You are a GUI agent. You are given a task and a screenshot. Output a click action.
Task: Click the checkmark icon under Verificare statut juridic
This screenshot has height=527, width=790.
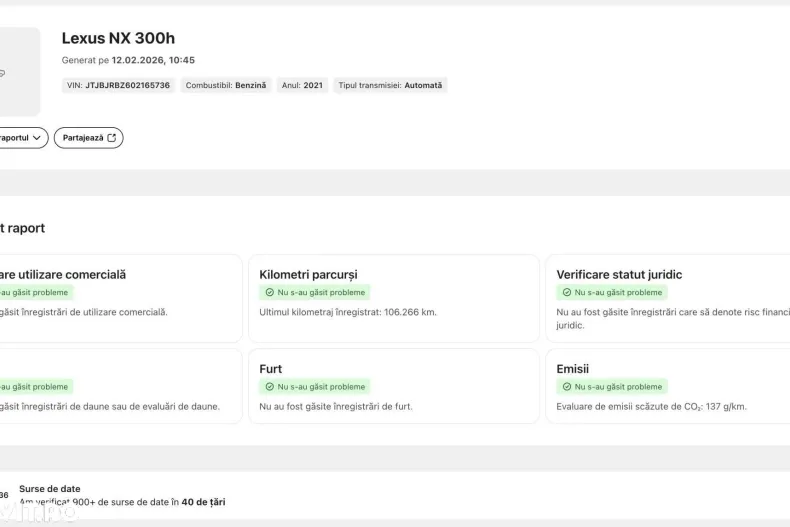click(567, 293)
